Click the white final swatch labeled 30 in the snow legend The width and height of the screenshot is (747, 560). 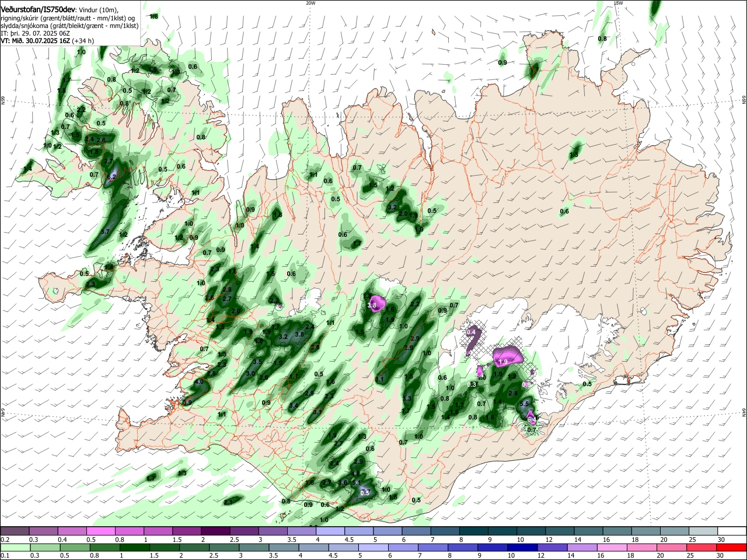pos(731,531)
